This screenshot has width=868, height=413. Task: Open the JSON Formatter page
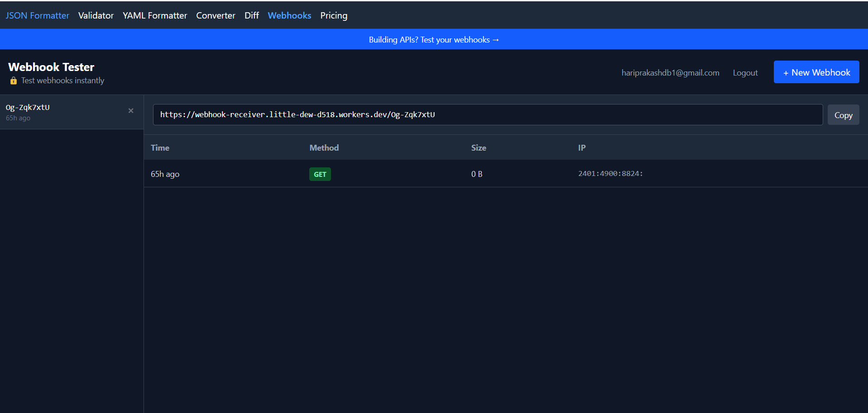37,15
